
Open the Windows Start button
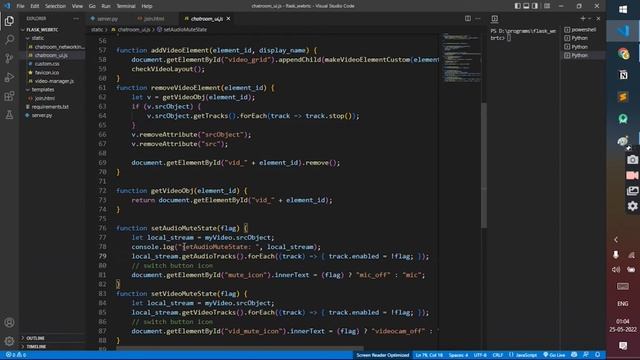[x=623, y=9]
